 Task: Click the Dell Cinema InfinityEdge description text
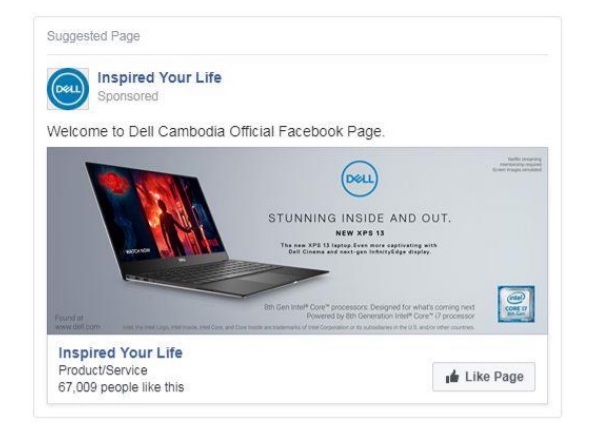tap(359, 248)
